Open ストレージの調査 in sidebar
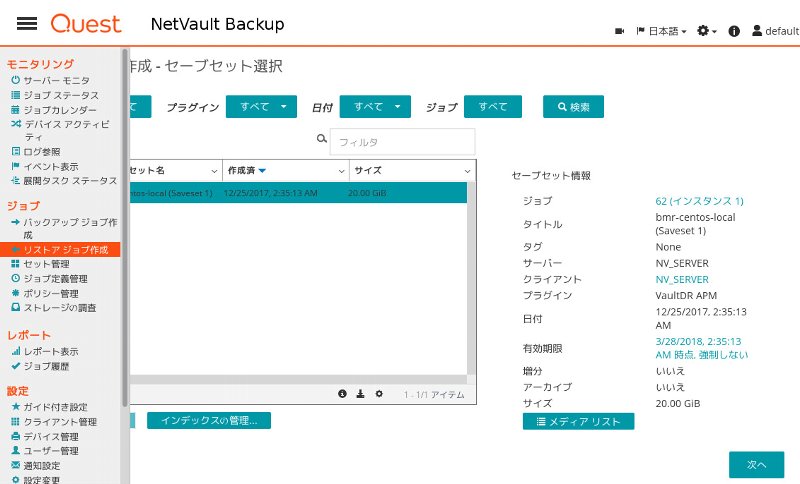The height and width of the screenshot is (484, 800). tap(60, 308)
